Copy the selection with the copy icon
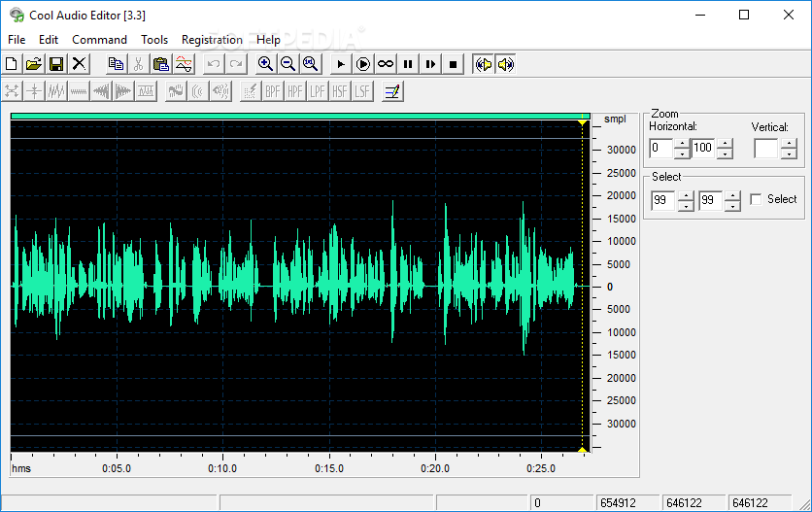 (116, 64)
